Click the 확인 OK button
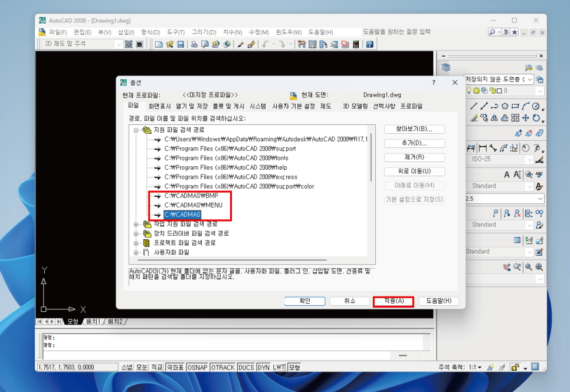The height and width of the screenshot is (392, 570). (304, 301)
